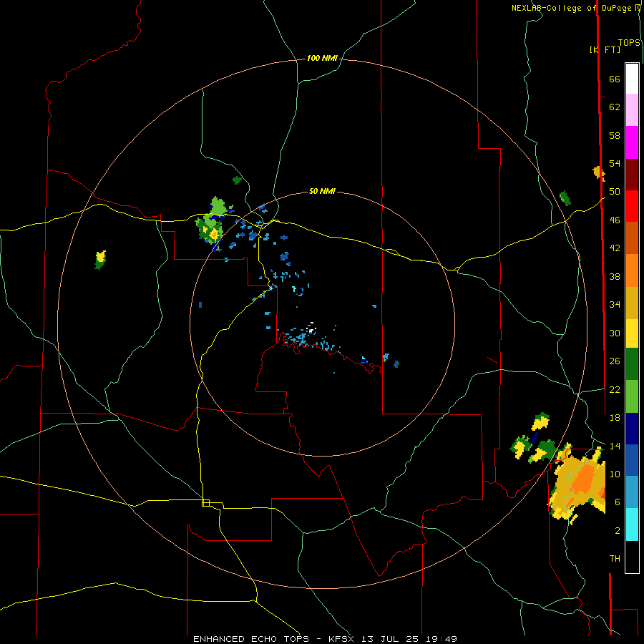The width and height of the screenshot is (644, 644).
Task: Pick the dark red (maroon) legend swatch
Action: tap(632, 174)
